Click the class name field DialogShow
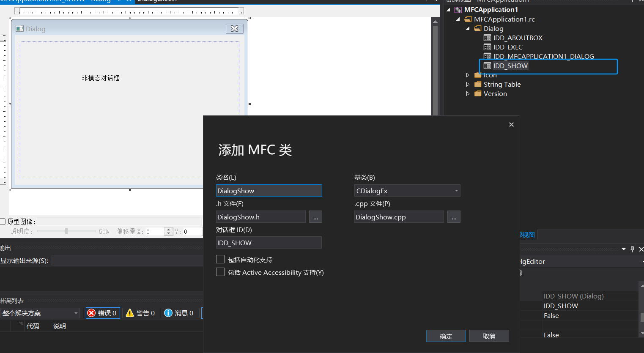 pyautogui.click(x=269, y=191)
